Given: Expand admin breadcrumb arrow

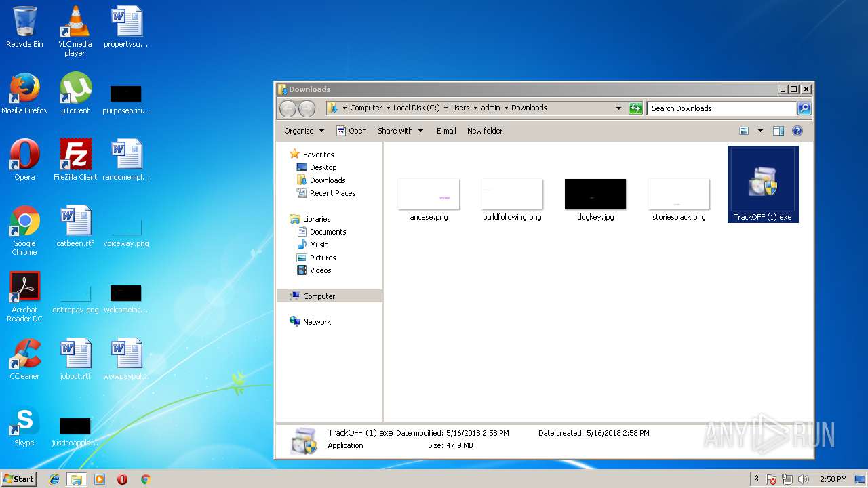Looking at the screenshot, I should point(506,108).
